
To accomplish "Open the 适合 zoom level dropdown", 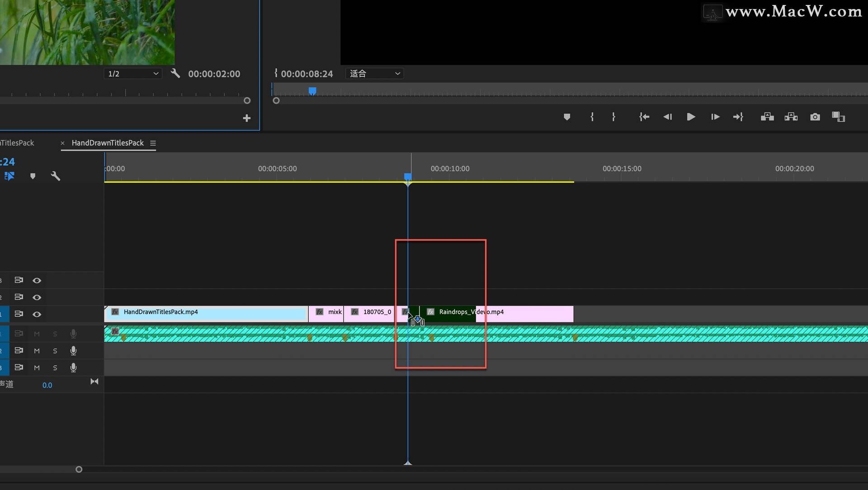I will pyautogui.click(x=375, y=74).
